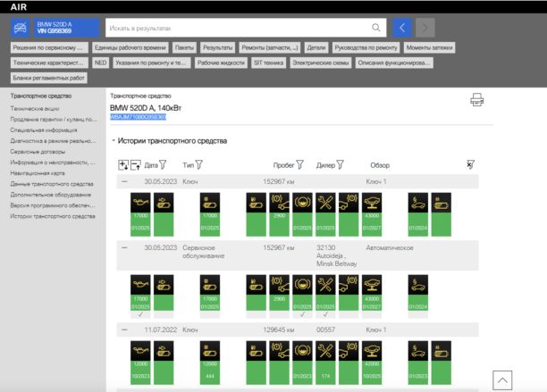Image resolution: width=547 pixels, height=392 pixels.
Task: Click the Руководства по ремонту button
Action: click(366, 47)
